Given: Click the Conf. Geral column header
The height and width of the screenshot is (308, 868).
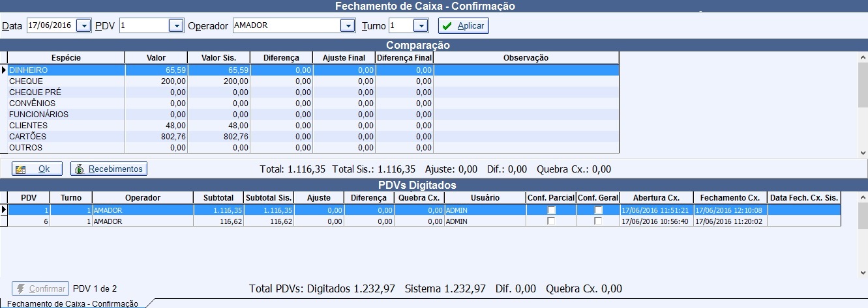Looking at the screenshot, I should tap(598, 197).
